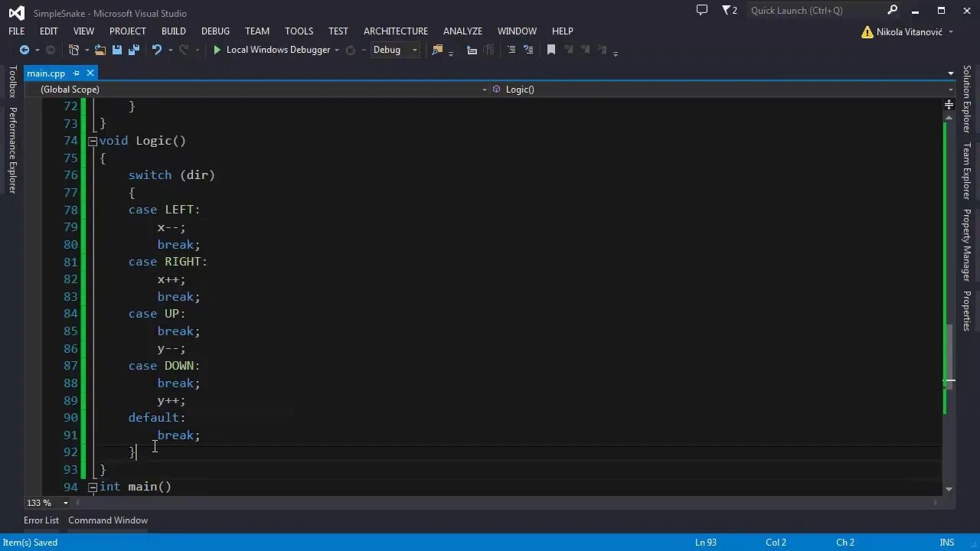The image size is (980, 551).
Task: Open the Error List panel tab
Action: click(41, 520)
